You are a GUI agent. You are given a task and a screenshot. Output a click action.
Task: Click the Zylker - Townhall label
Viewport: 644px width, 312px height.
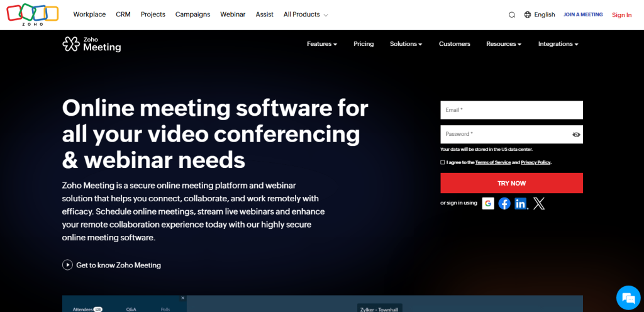380,308
